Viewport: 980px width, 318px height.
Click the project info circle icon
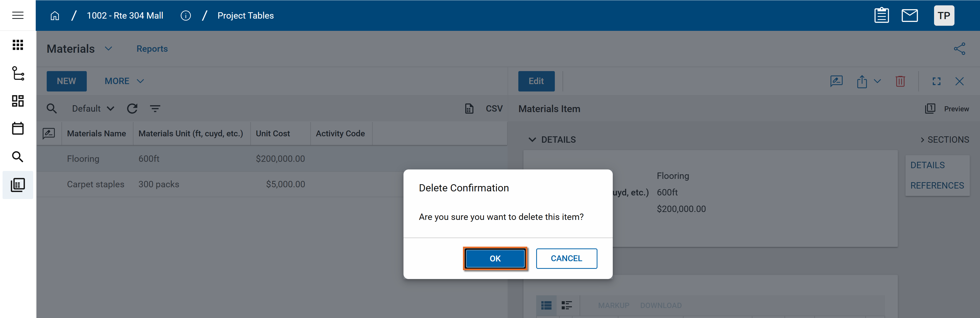click(x=185, y=16)
